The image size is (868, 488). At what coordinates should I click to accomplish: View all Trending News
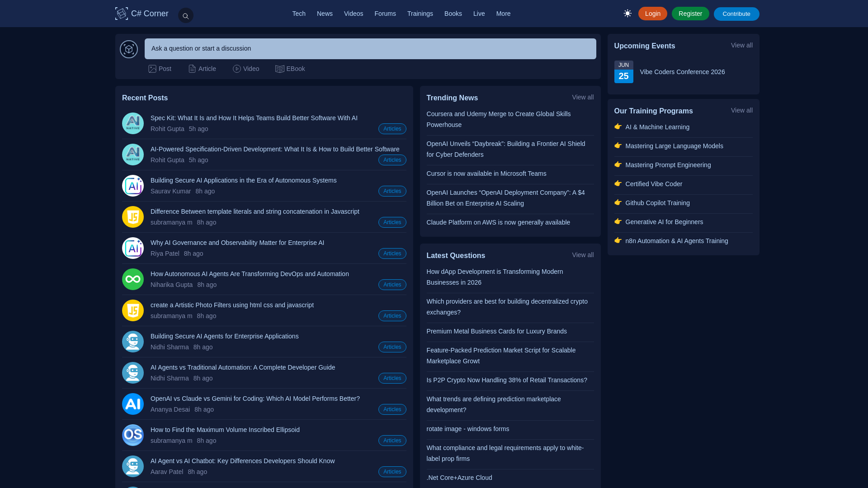[x=583, y=97]
